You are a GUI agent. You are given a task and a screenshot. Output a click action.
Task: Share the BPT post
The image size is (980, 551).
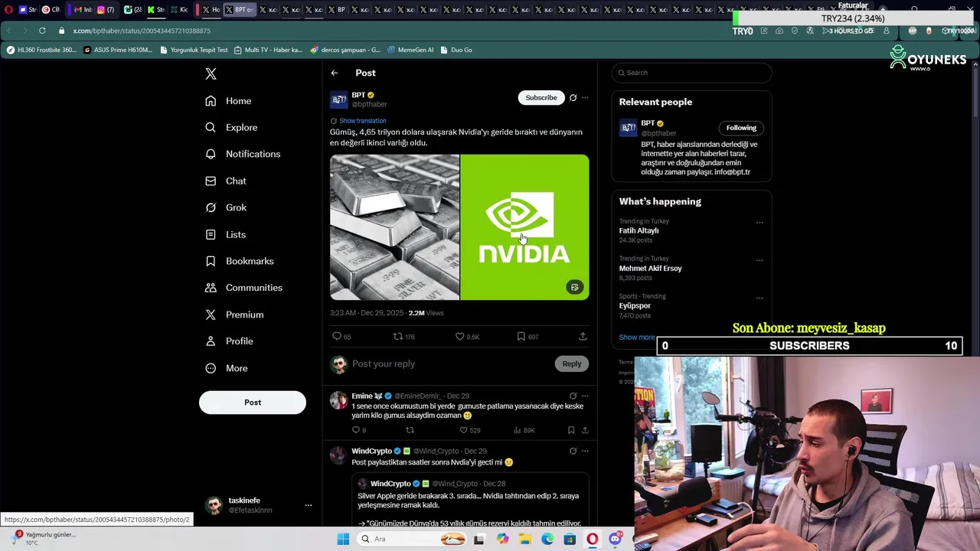(583, 337)
